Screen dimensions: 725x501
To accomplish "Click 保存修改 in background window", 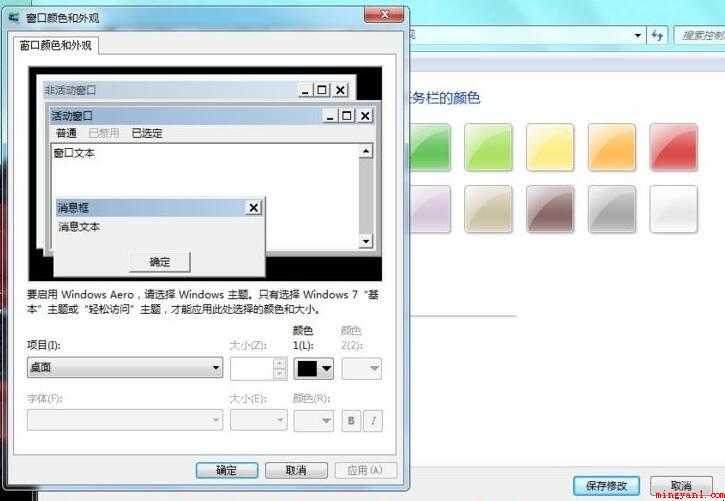I will (x=606, y=486).
